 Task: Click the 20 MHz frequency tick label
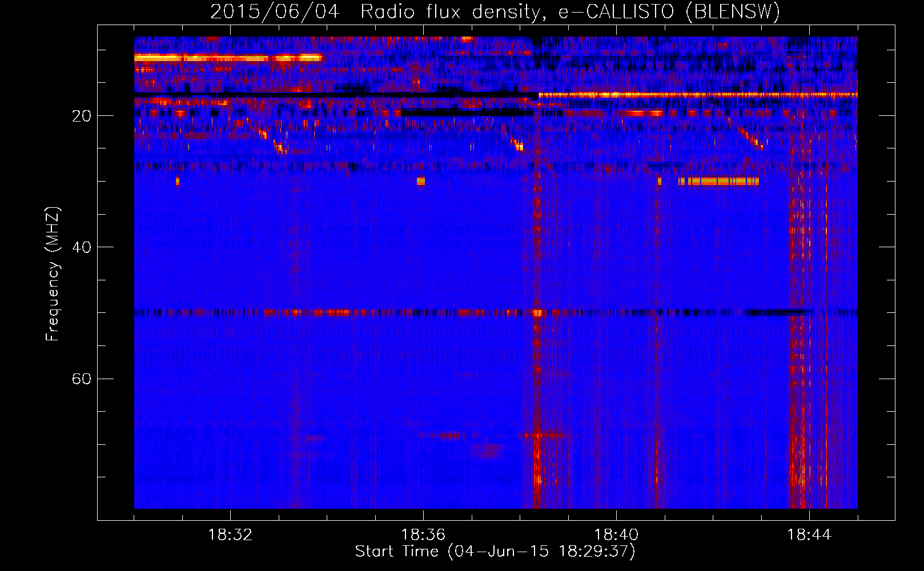[82, 116]
